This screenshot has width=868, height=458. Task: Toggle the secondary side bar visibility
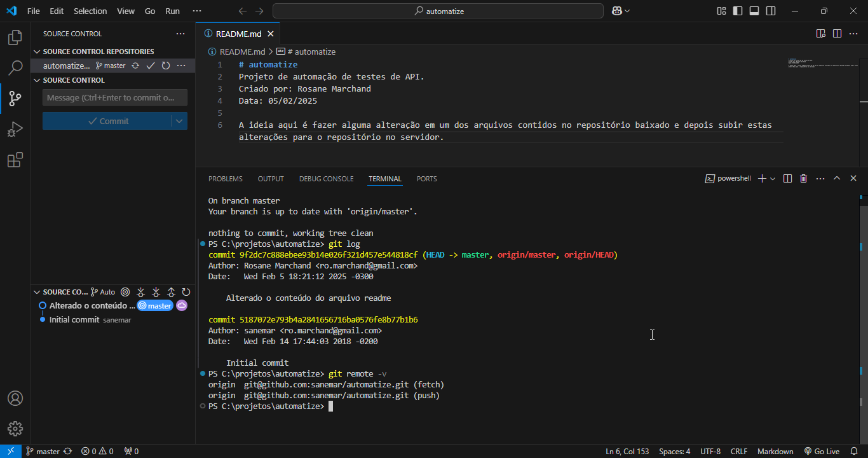[771, 11]
